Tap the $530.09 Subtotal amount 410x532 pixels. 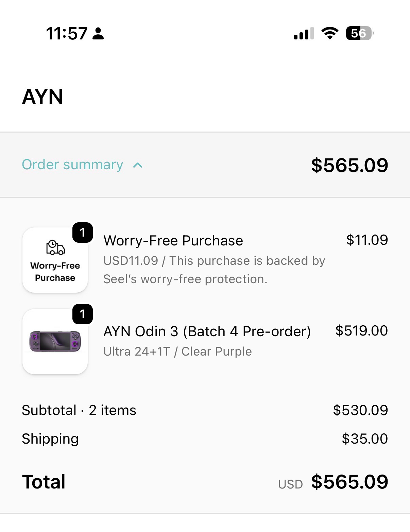pyautogui.click(x=360, y=410)
